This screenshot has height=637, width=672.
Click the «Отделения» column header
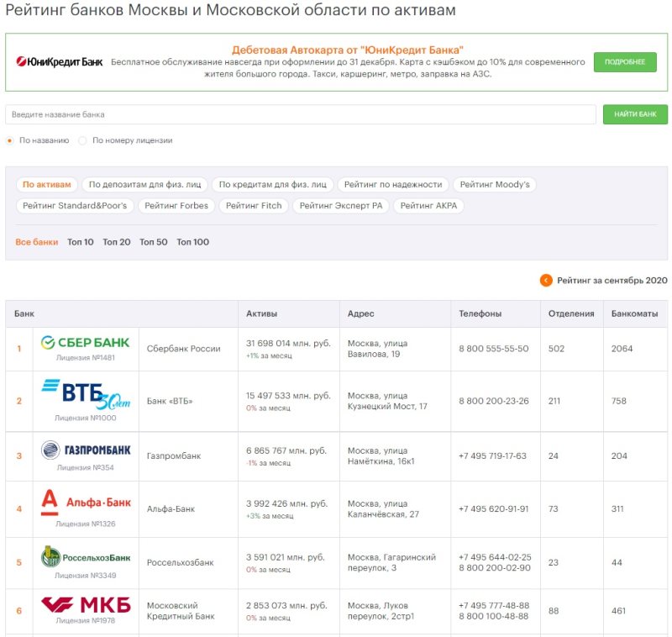571,313
